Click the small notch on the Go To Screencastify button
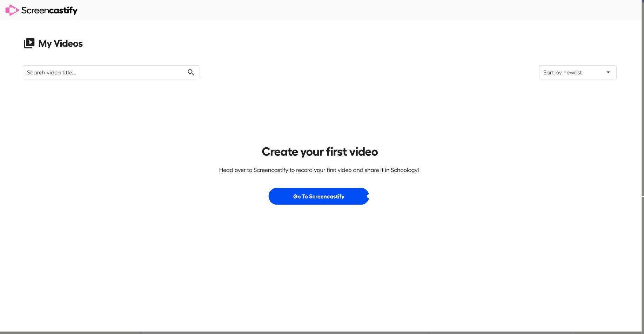The height and width of the screenshot is (334, 644). pos(368,196)
